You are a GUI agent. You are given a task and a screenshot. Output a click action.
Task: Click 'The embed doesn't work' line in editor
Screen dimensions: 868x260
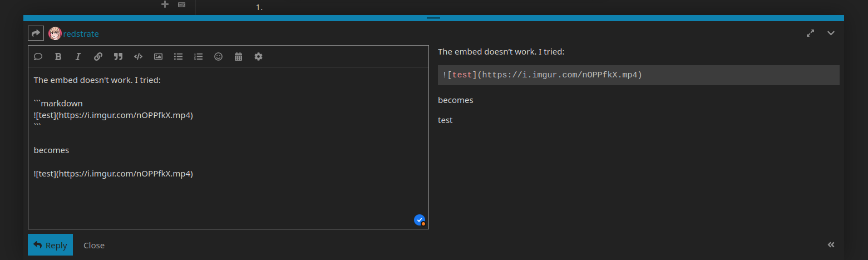(x=97, y=80)
